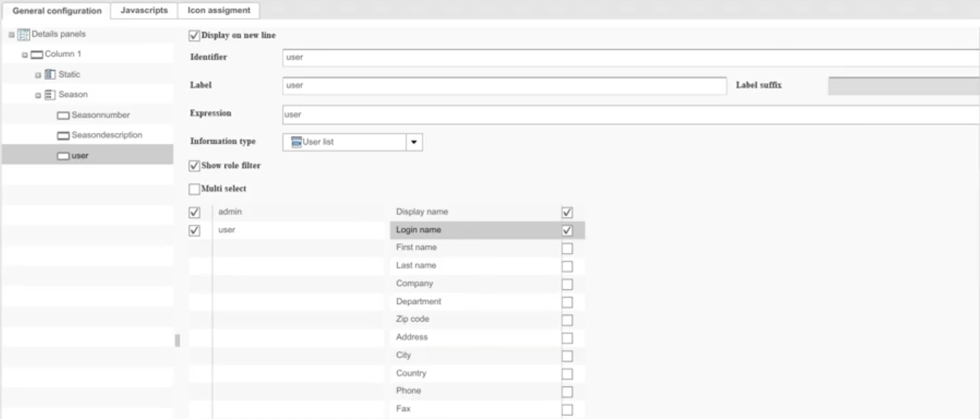980x419 pixels.
Task: Click the Season panel icon
Action: pos(49,95)
